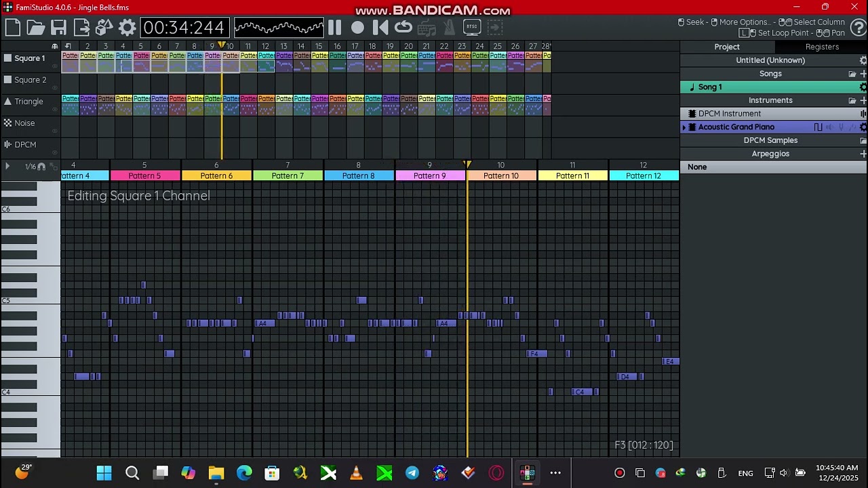Image resolution: width=868 pixels, height=488 pixels.
Task: Rewind to the beginning of the song
Action: (380, 28)
